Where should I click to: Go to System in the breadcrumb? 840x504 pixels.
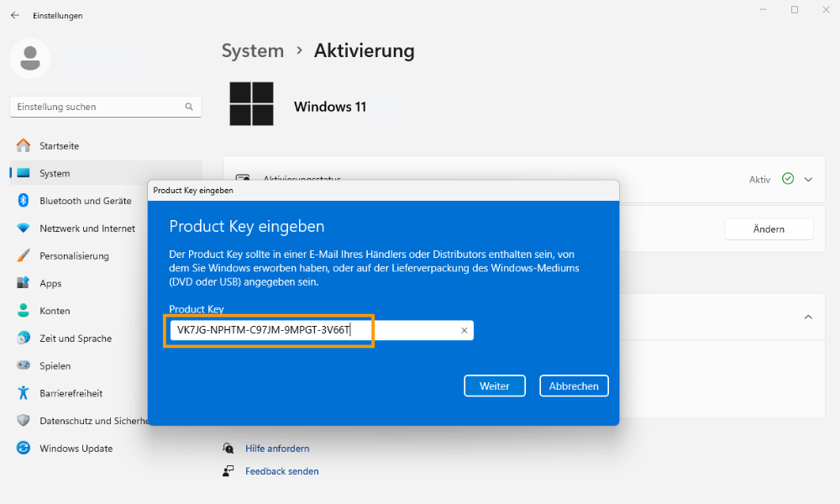pyautogui.click(x=253, y=51)
